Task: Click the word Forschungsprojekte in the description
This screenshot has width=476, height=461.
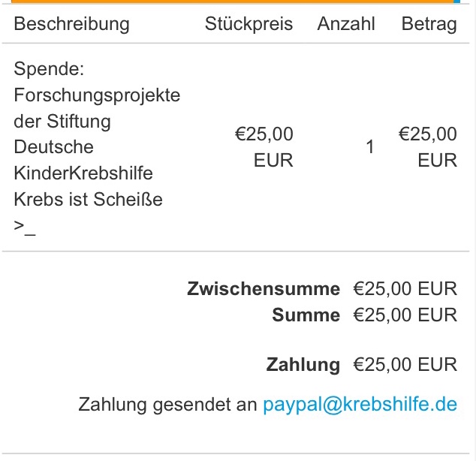Action: [97, 95]
